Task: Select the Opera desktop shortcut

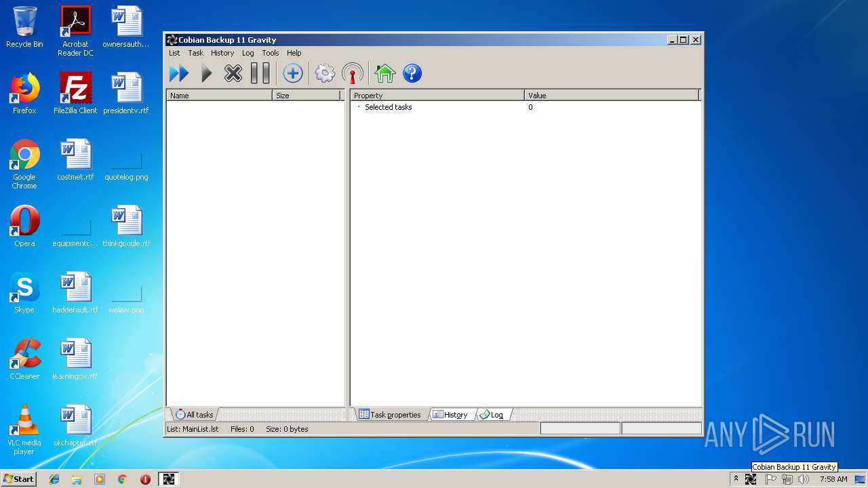Action: 24,226
